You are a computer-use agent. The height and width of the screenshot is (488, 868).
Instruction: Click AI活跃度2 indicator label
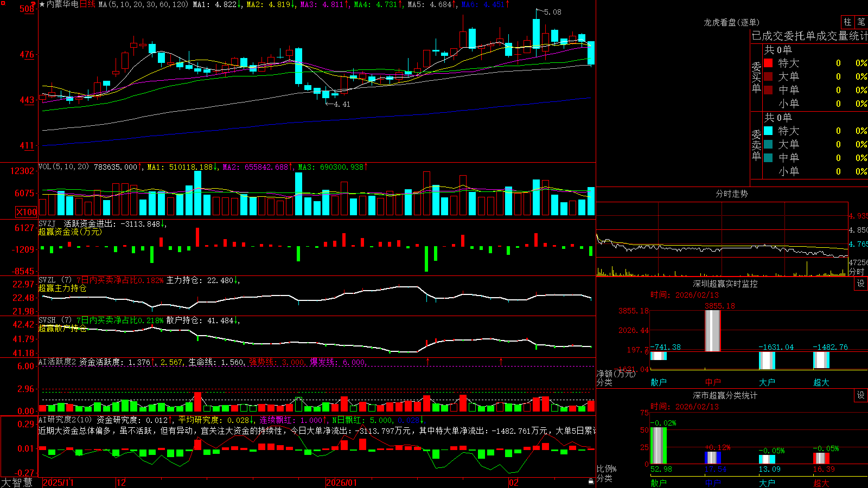(57, 362)
